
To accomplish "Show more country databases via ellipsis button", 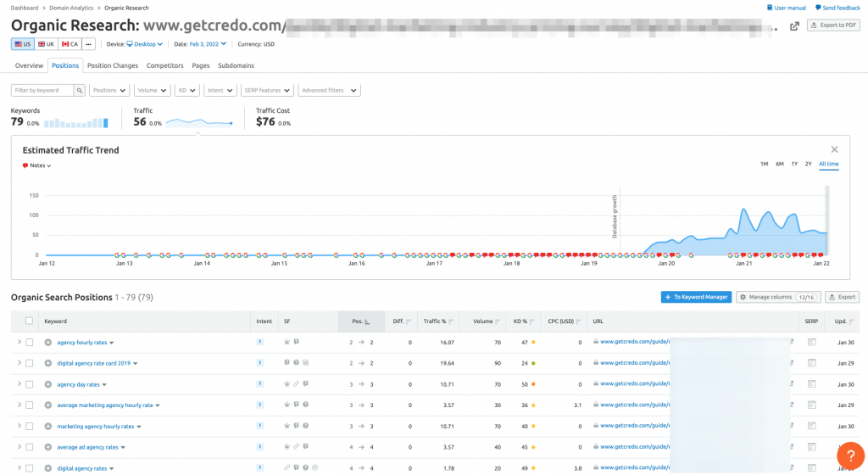I will click(x=88, y=44).
